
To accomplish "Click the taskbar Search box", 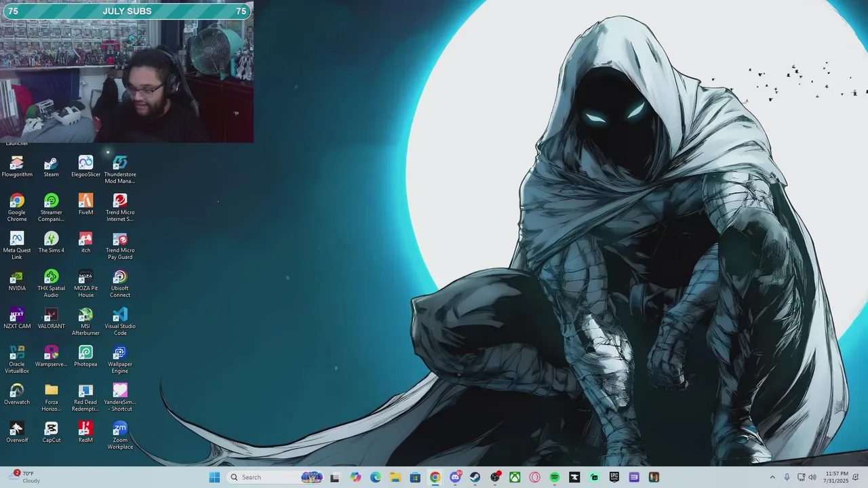I will [x=275, y=477].
